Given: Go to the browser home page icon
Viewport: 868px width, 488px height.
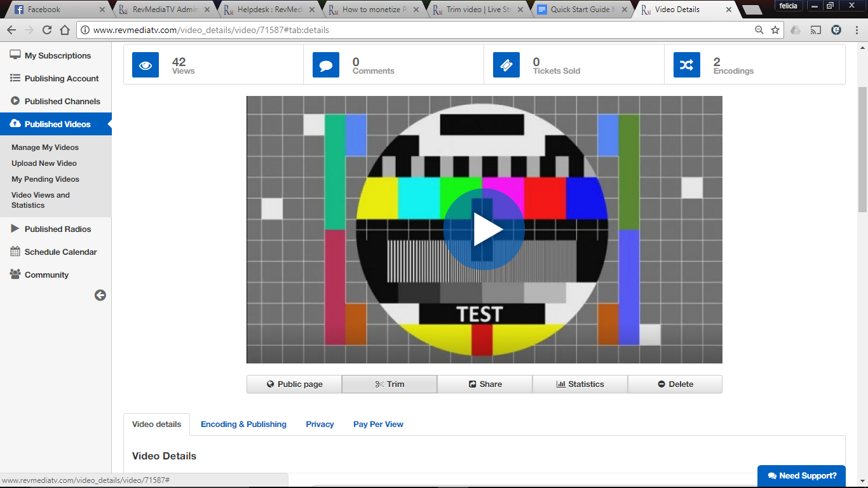Looking at the screenshot, I should click(x=65, y=30).
